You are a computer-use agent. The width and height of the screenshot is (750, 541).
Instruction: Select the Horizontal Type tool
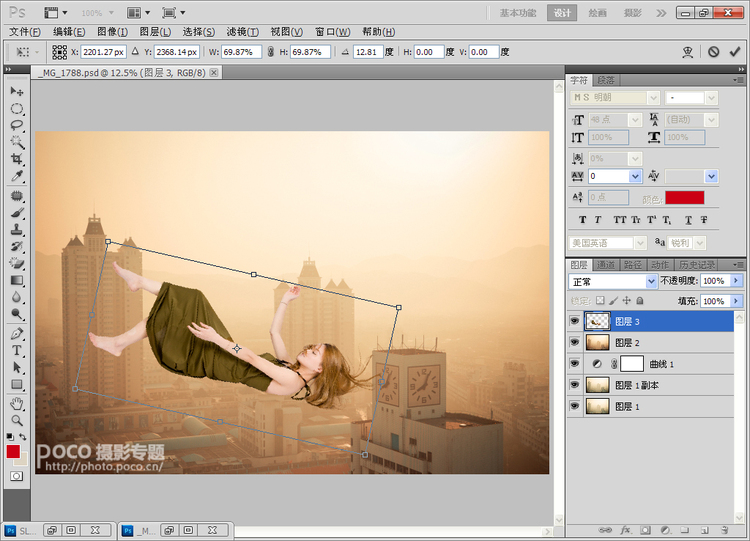click(x=17, y=351)
